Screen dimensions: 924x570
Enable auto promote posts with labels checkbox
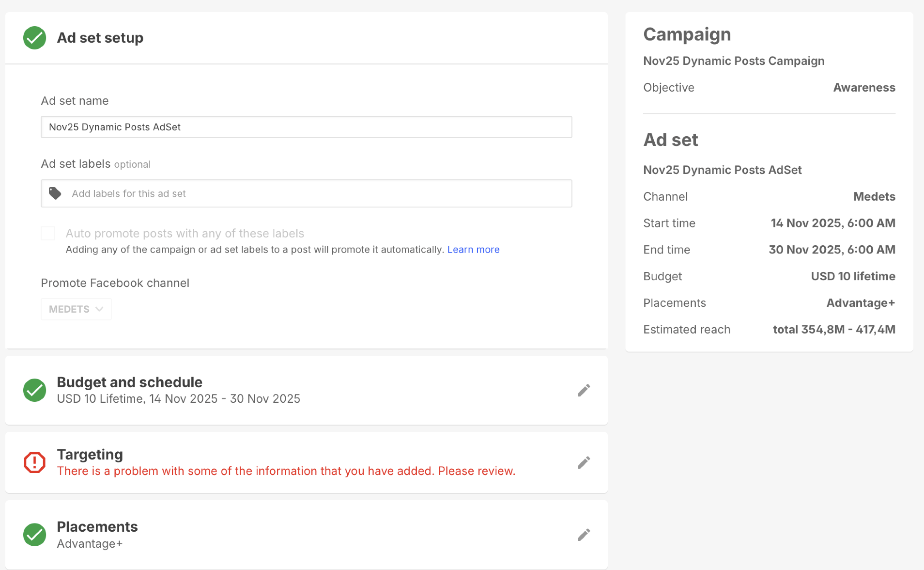48,234
